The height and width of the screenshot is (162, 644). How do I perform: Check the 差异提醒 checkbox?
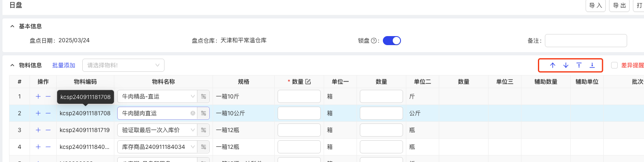(x=614, y=65)
